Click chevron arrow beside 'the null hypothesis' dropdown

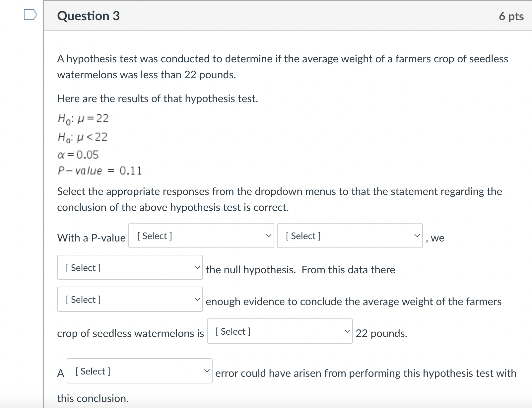click(197, 267)
